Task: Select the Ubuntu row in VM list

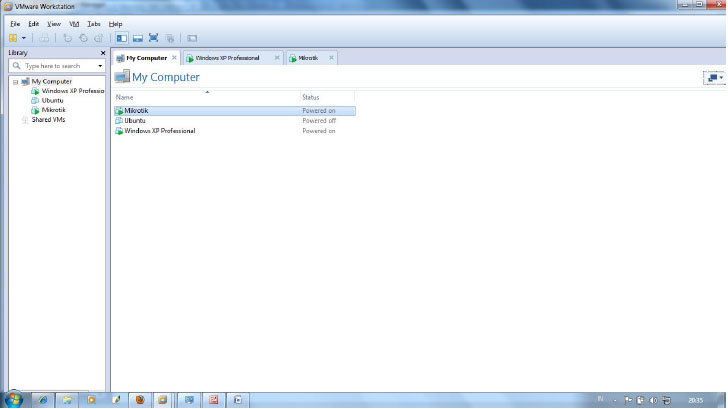Action: pos(235,121)
